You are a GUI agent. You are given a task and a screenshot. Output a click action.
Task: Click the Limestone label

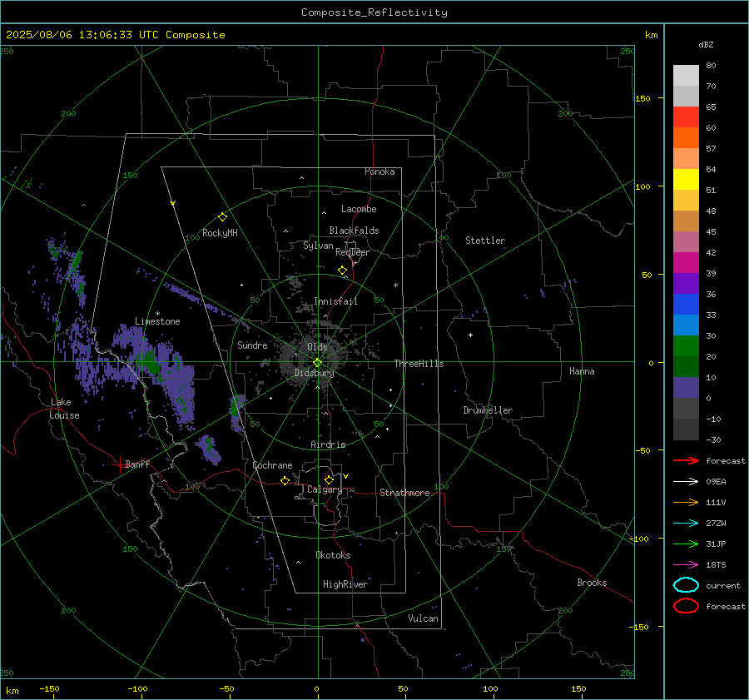(x=157, y=321)
